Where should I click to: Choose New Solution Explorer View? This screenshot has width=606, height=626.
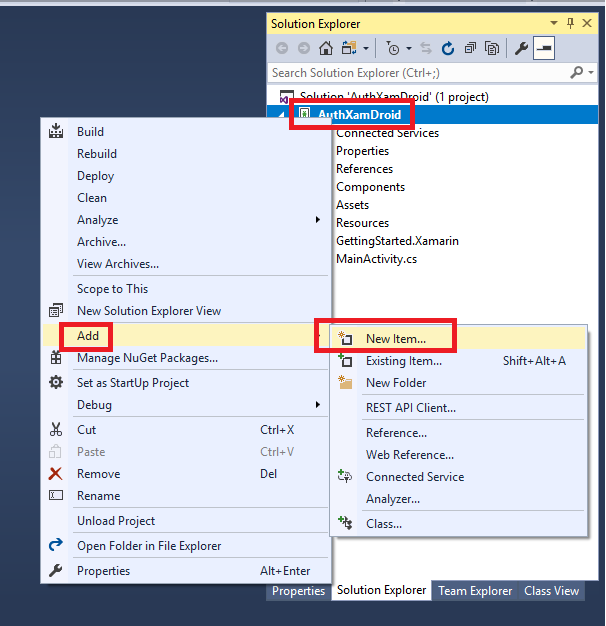coord(186,311)
